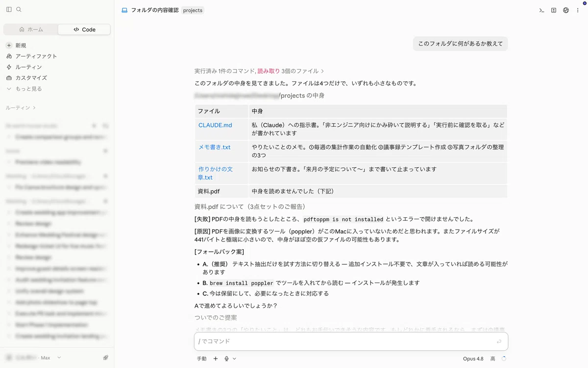Click heading 資料.pdf について(3点セットのご報告)
This screenshot has height=368, width=588.
250,207
